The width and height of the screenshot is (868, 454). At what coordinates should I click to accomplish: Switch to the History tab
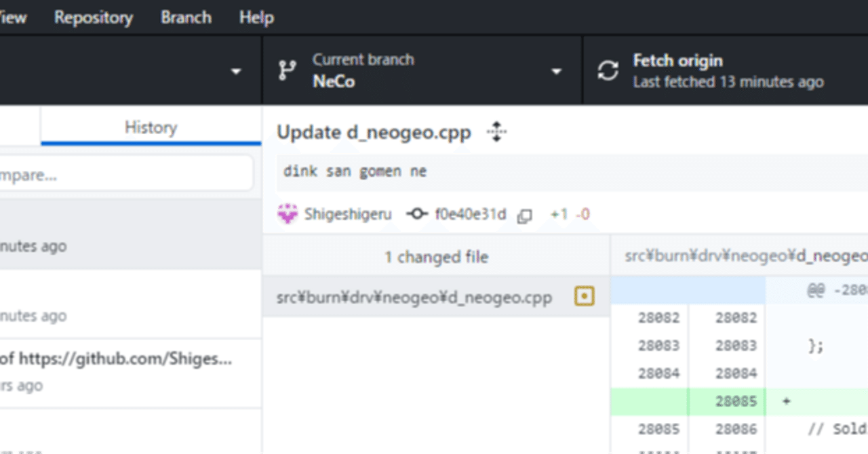pos(151,127)
